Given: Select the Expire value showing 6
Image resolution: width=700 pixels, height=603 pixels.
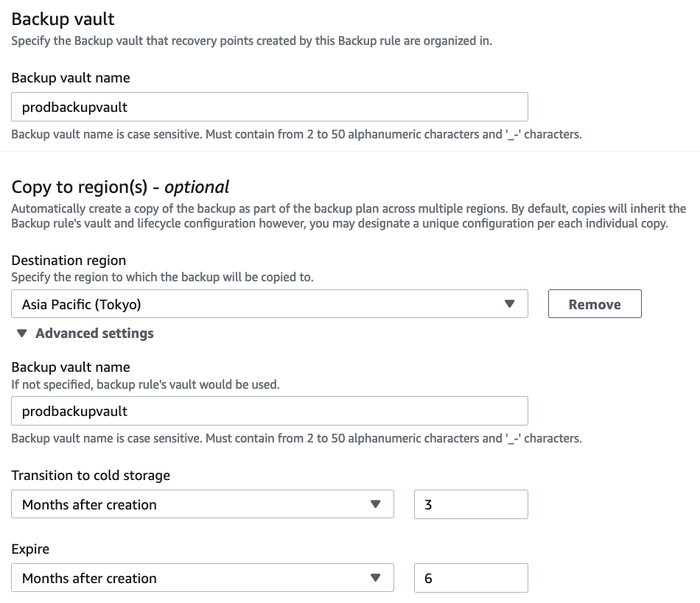Looking at the screenshot, I should 471,578.
